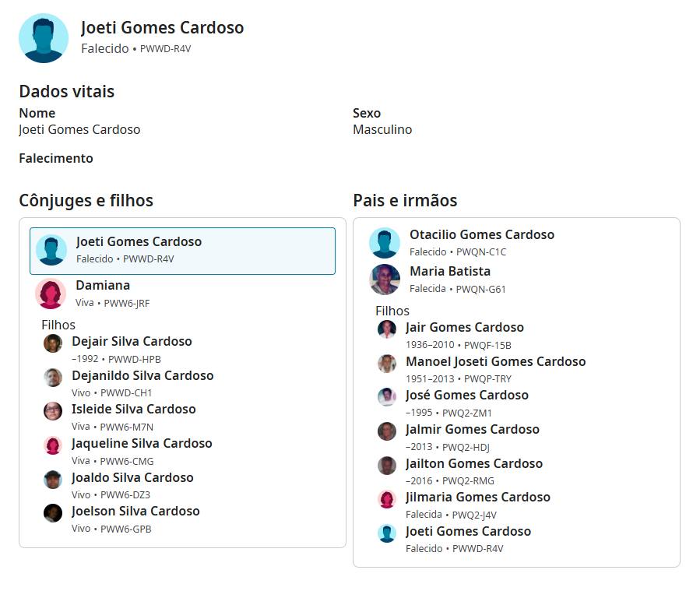Click Otacilio Gomes Cardoso's blue avatar icon

coord(385,243)
